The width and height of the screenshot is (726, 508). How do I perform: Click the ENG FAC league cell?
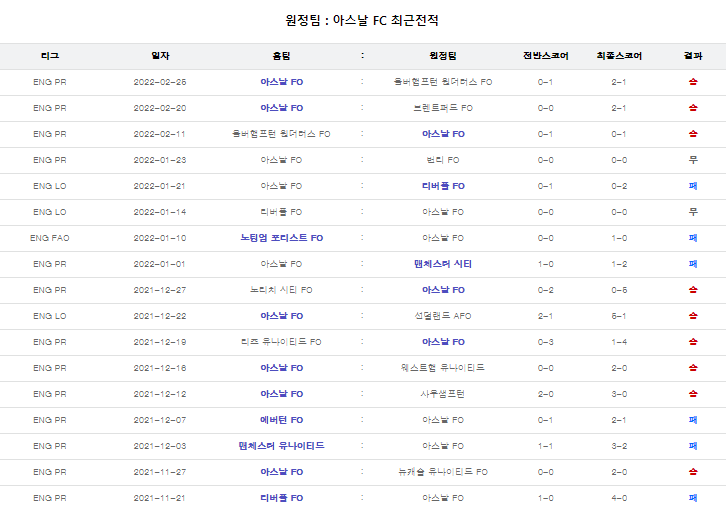point(50,238)
